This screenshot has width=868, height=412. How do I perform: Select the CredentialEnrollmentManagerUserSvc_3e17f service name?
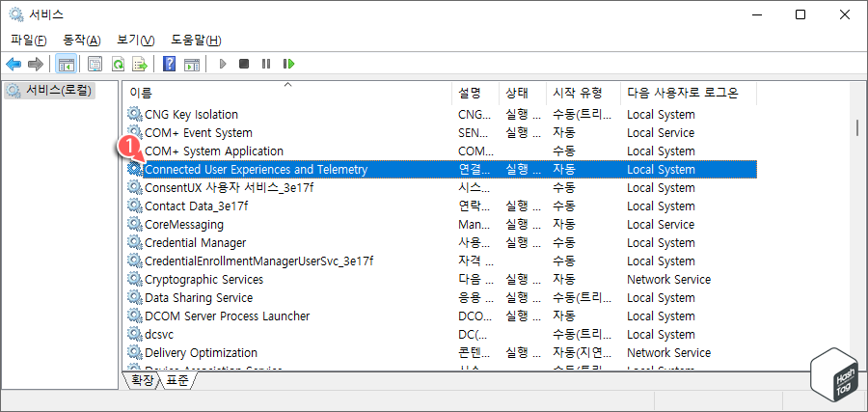coord(259,261)
